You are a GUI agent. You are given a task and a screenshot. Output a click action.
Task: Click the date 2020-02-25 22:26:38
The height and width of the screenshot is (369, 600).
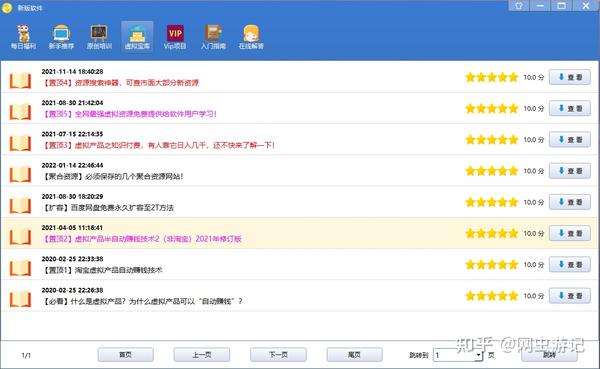(x=72, y=290)
